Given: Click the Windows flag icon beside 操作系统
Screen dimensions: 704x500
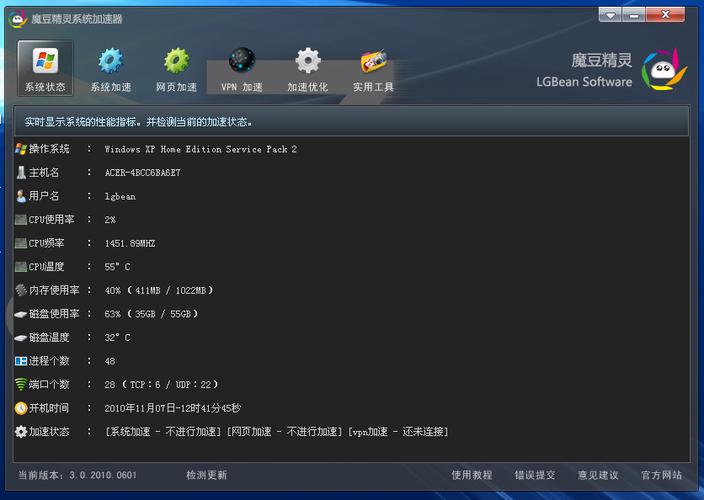Looking at the screenshot, I should pos(21,149).
